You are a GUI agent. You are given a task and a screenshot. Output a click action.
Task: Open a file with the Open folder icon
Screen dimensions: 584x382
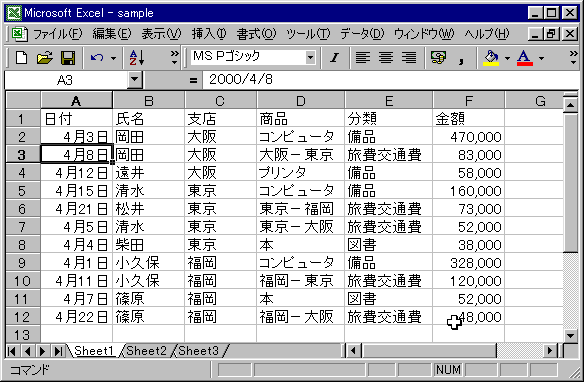[x=45, y=58]
